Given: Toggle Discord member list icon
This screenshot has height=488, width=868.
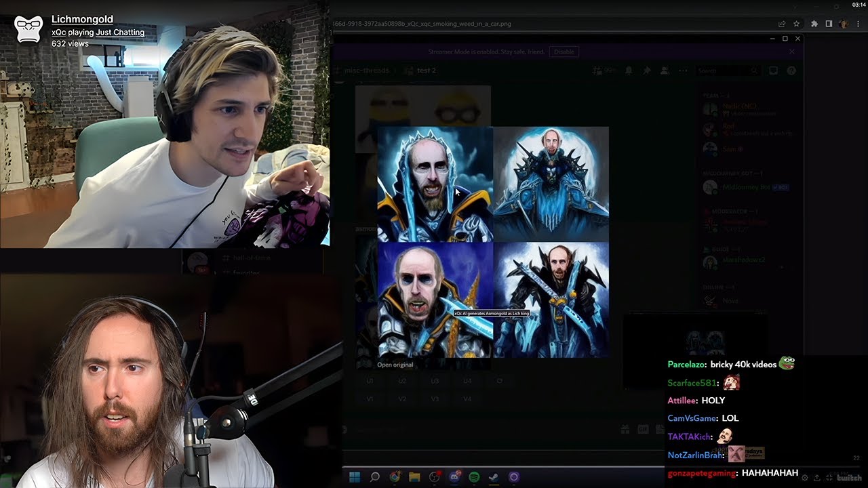Looking at the screenshot, I should point(665,70).
